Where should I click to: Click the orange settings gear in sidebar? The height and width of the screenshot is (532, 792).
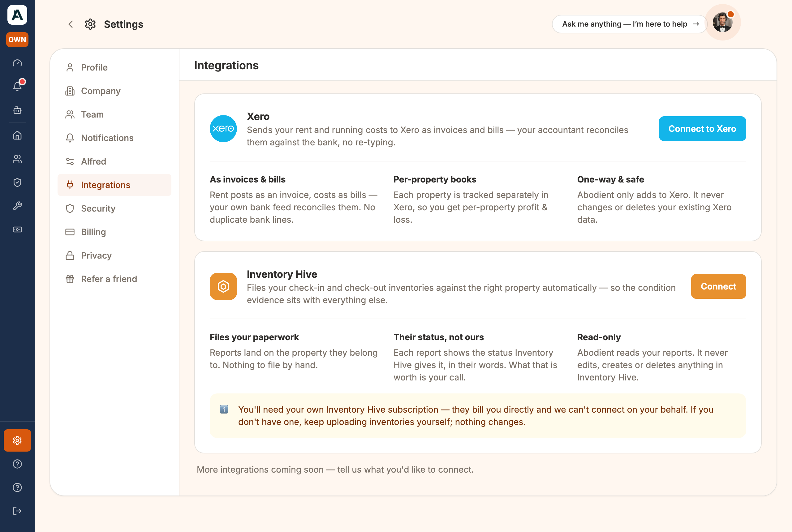17,440
